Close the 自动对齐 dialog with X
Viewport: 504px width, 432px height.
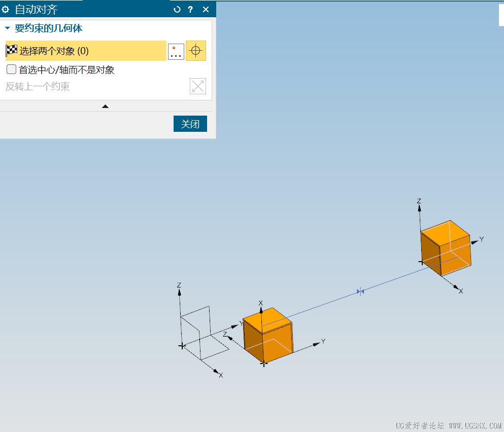(x=206, y=9)
